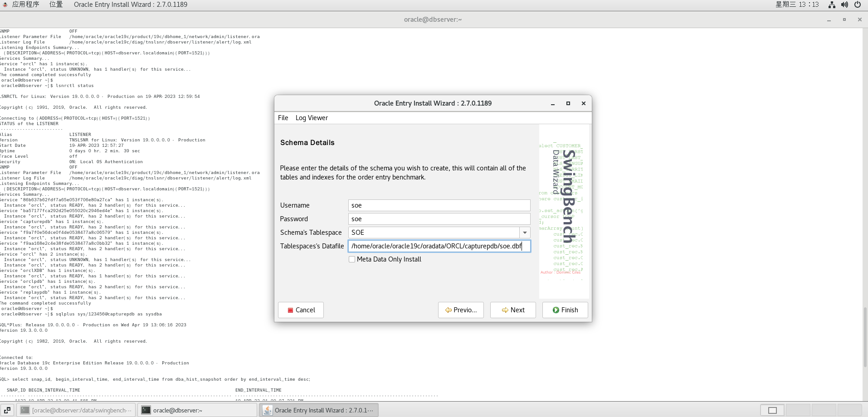Click the Password input field
The width and height of the screenshot is (868, 417).
click(439, 219)
